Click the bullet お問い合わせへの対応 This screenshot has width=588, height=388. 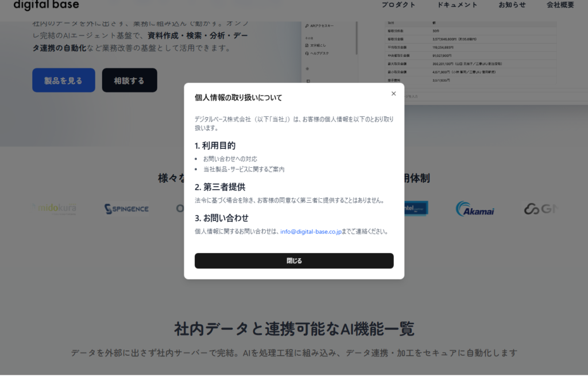[x=230, y=159]
